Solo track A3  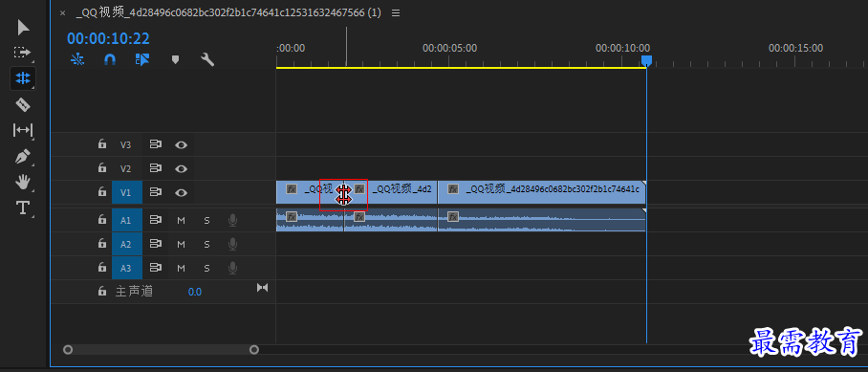click(206, 268)
